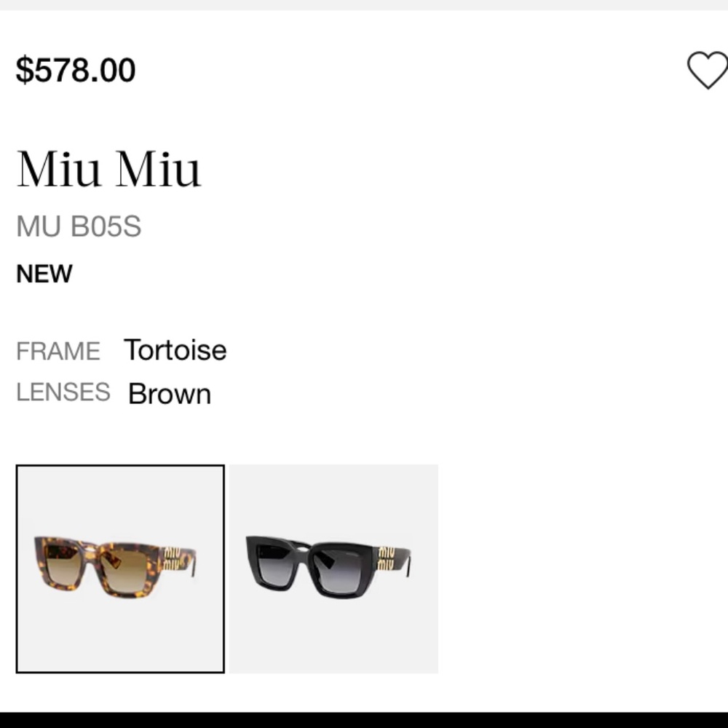728x728 pixels.
Task: Click the Brown lenses description
Action: (x=169, y=394)
